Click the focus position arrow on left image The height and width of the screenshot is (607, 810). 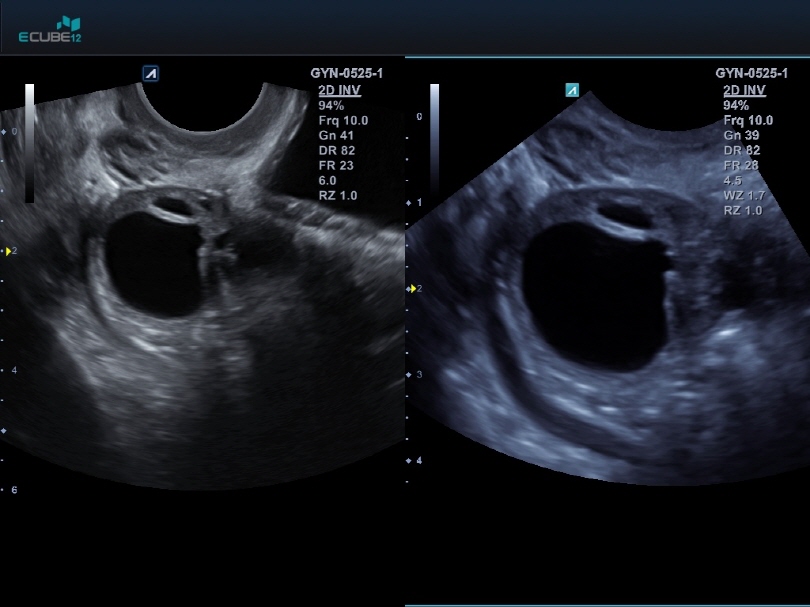[x=8, y=253]
